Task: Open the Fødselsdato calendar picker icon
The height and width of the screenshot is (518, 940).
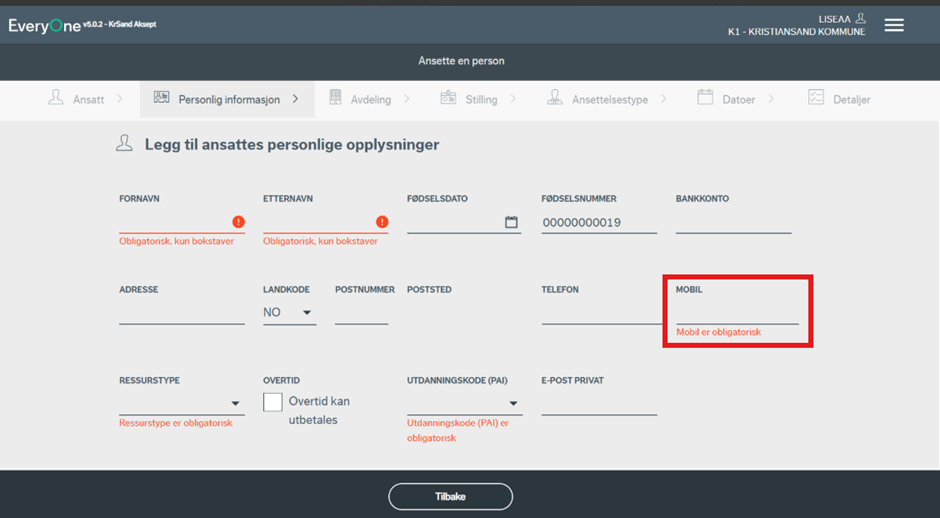Action: coord(511,222)
